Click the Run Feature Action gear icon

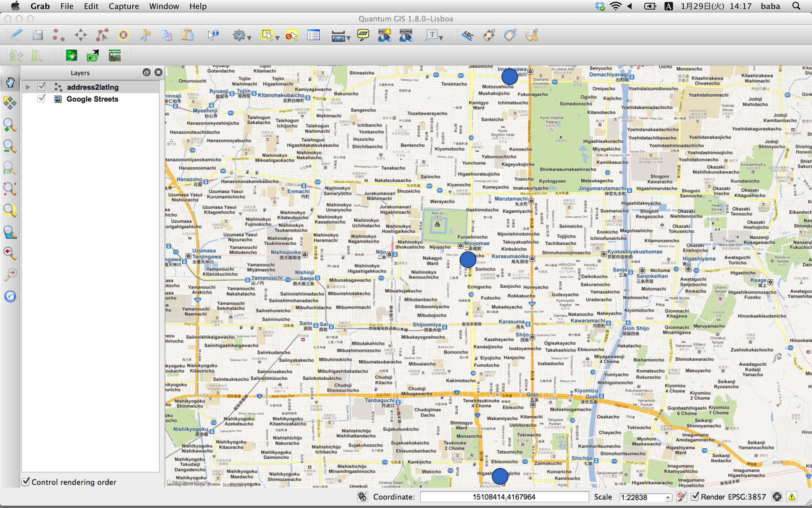coord(239,35)
